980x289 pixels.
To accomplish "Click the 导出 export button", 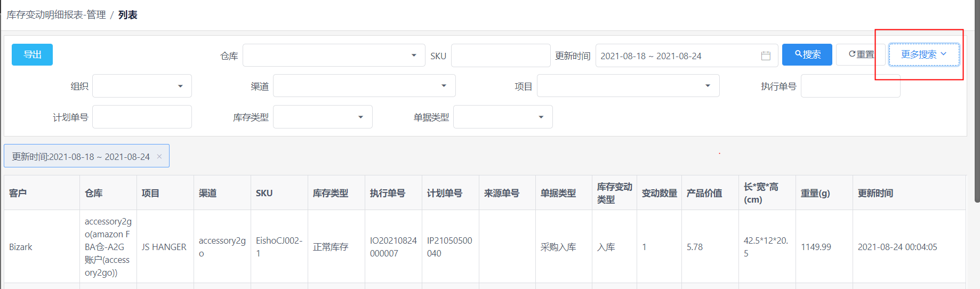I will pyautogui.click(x=32, y=54).
